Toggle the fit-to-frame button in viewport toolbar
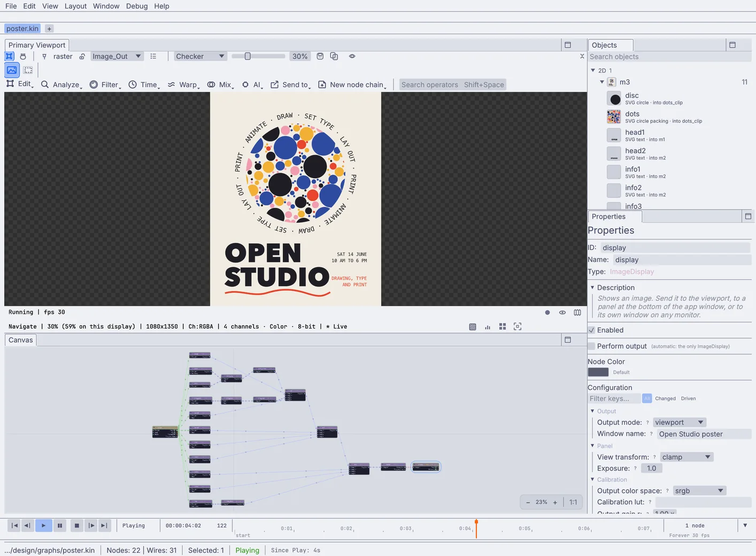 pos(10,56)
